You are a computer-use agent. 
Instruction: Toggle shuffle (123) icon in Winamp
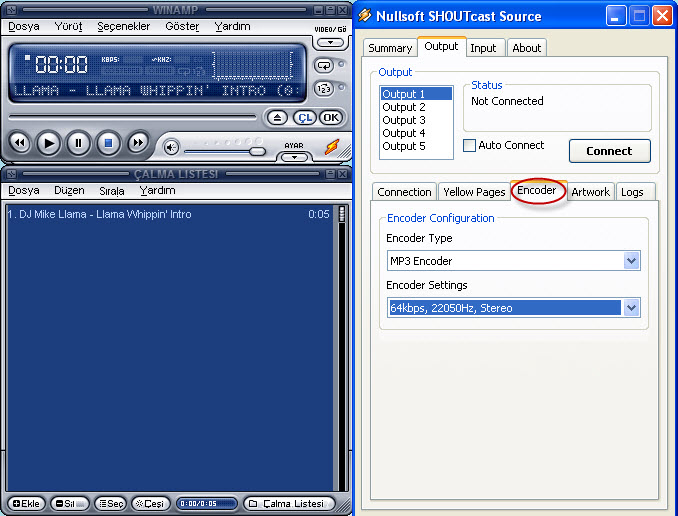tap(324, 89)
